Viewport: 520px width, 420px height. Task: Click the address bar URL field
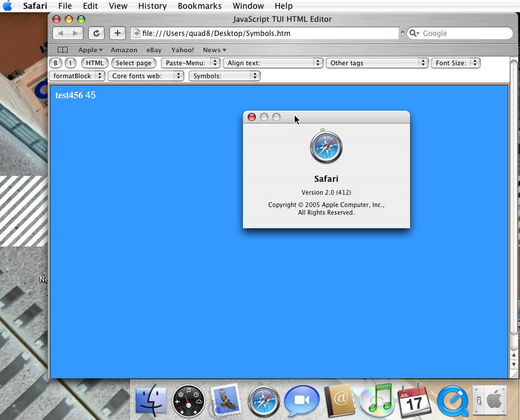tap(265, 33)
